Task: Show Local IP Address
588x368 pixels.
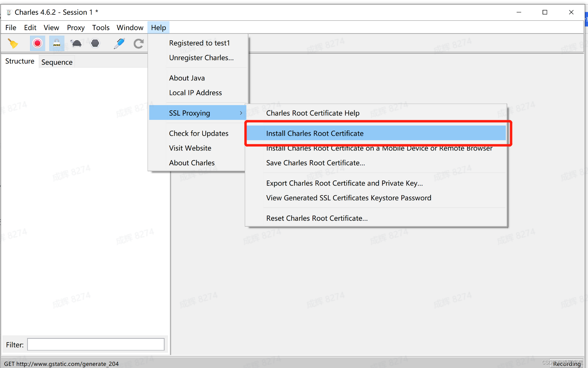Action: pyautogui.click(x=198, y=93)
